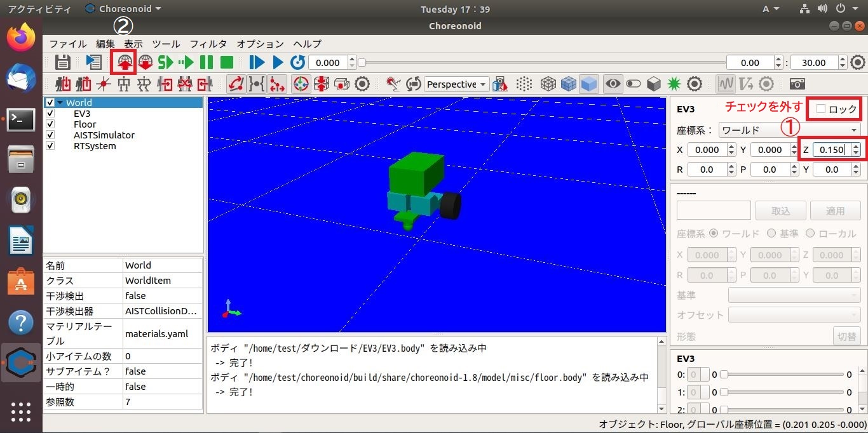Start simulation from current state
This screenshot has width=868, height=433.
point(186,62)
